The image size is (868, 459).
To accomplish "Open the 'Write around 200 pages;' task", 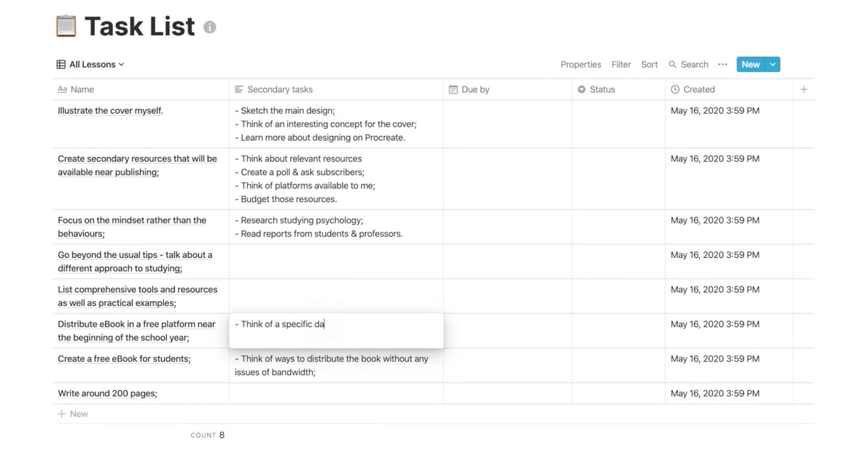I will click(x=107, y=393).
